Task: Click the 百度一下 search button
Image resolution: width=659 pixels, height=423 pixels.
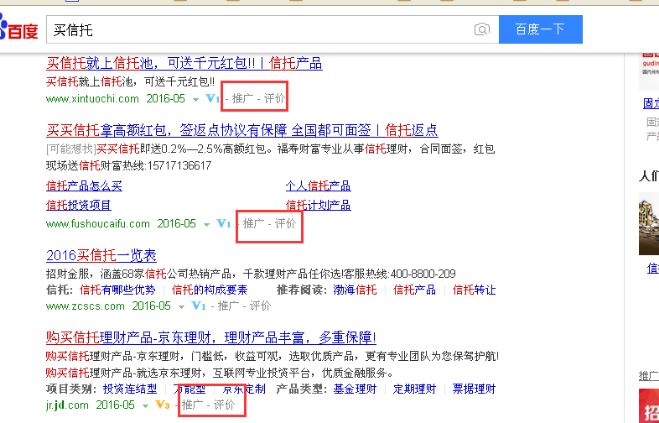Action: pos(540,29)
